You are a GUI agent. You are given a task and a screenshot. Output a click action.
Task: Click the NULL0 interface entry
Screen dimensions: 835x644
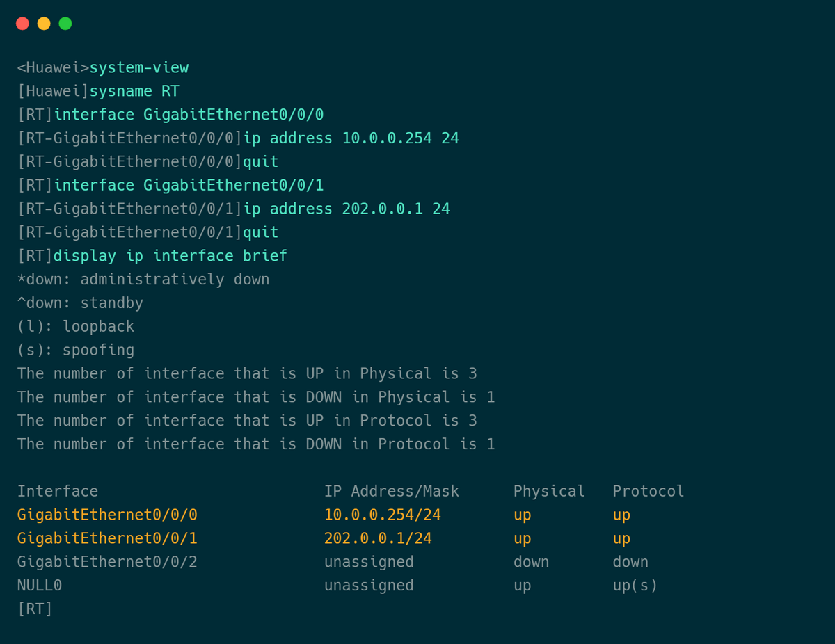coord(40,586)
